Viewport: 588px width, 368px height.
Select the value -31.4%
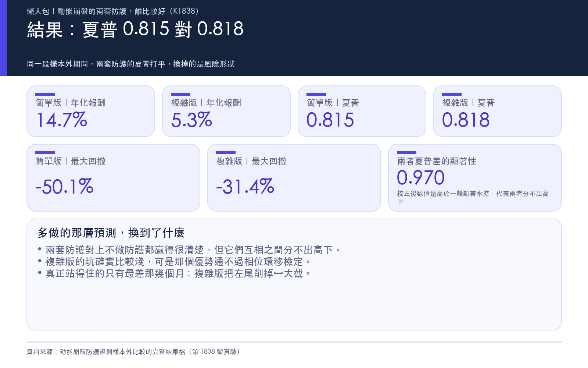point(245,187)
